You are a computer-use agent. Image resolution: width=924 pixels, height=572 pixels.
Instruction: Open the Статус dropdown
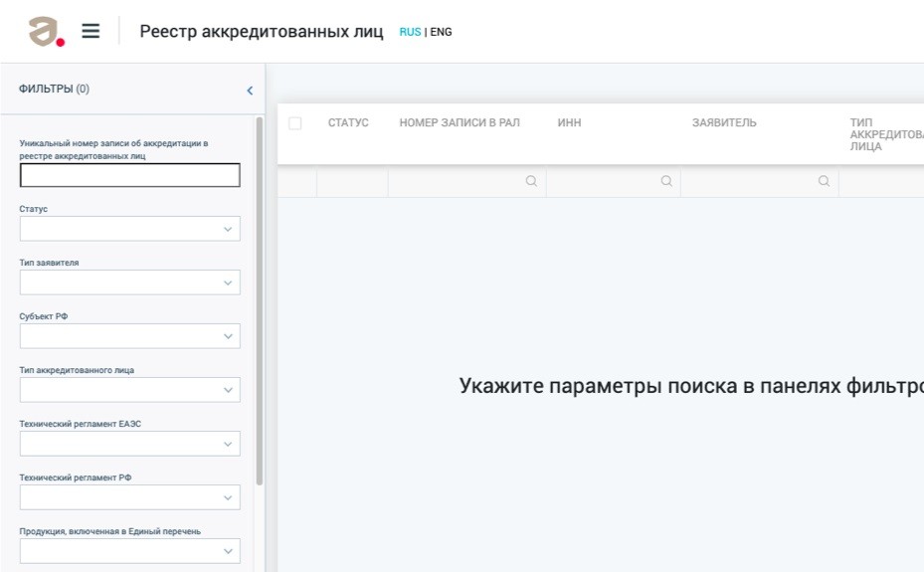tap(129, 229)
